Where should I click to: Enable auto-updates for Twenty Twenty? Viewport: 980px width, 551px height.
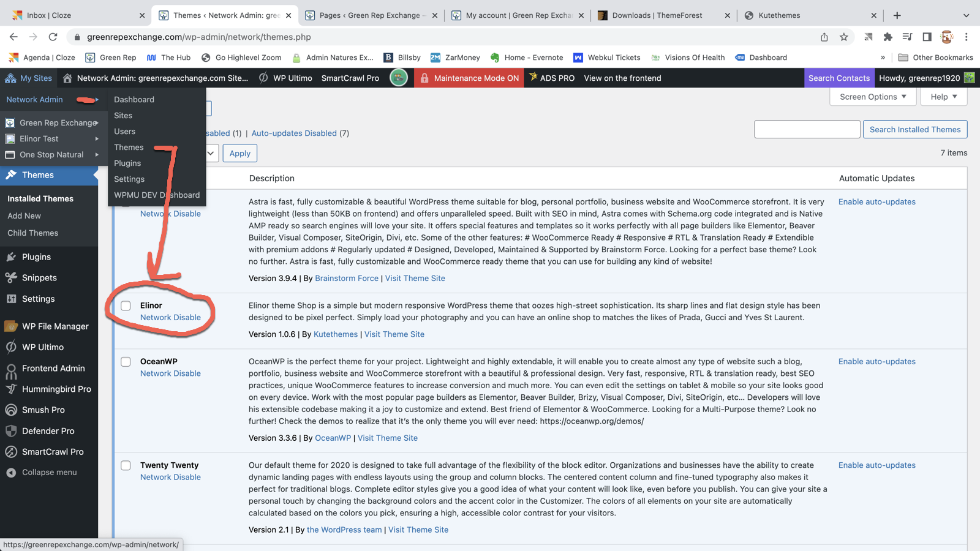pos(876,465)
